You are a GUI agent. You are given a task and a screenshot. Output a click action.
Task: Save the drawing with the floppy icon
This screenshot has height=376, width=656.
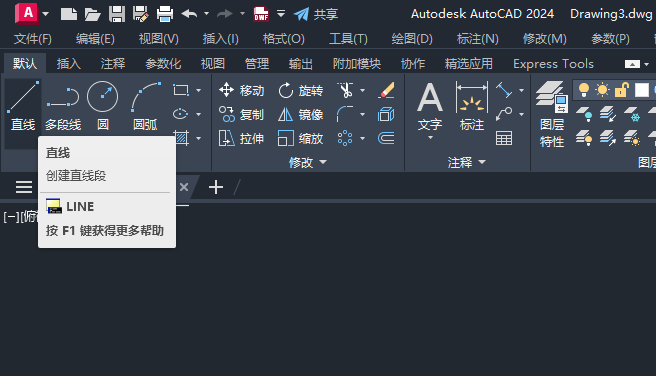117,14
